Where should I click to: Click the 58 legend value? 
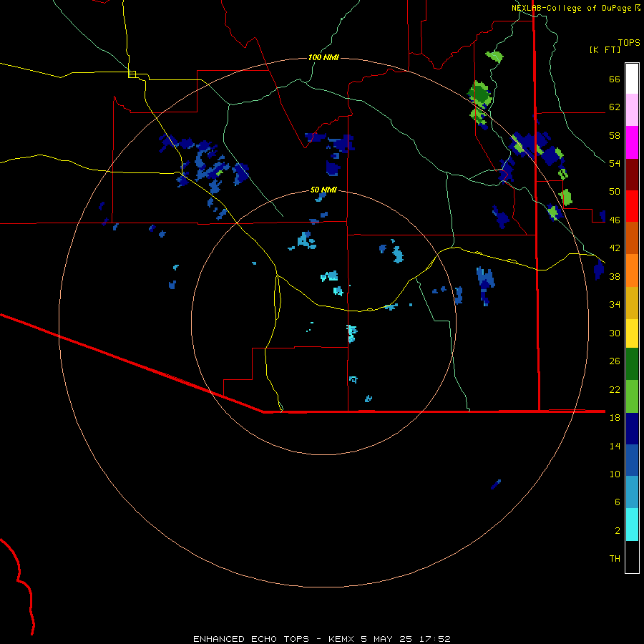click(x=615, y=135)
